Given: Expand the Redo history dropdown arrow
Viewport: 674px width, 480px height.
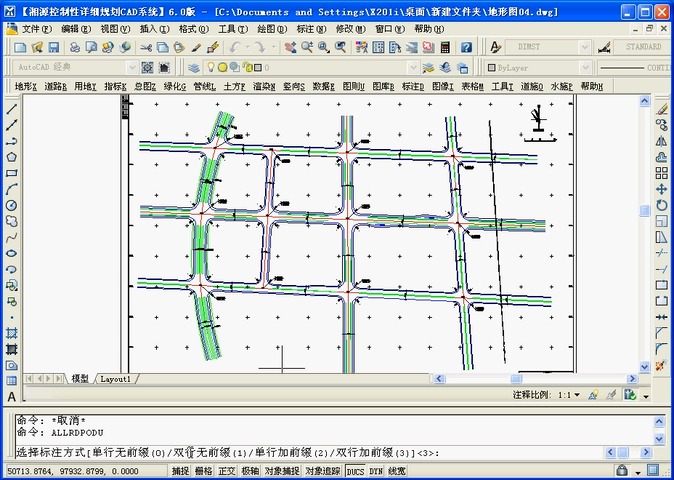Looking at the screenshot, I should 273,47.
